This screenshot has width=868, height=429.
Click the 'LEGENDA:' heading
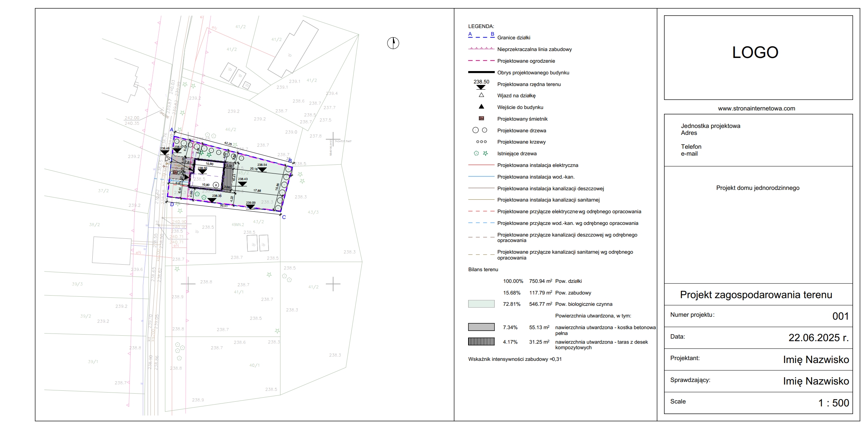pos(481,26)
